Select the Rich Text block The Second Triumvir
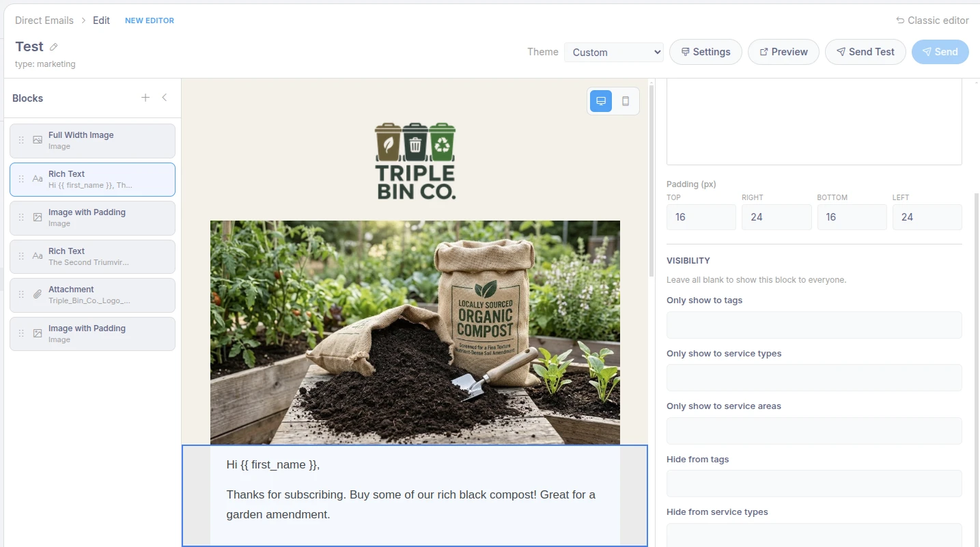 click(x=92, y=257)
